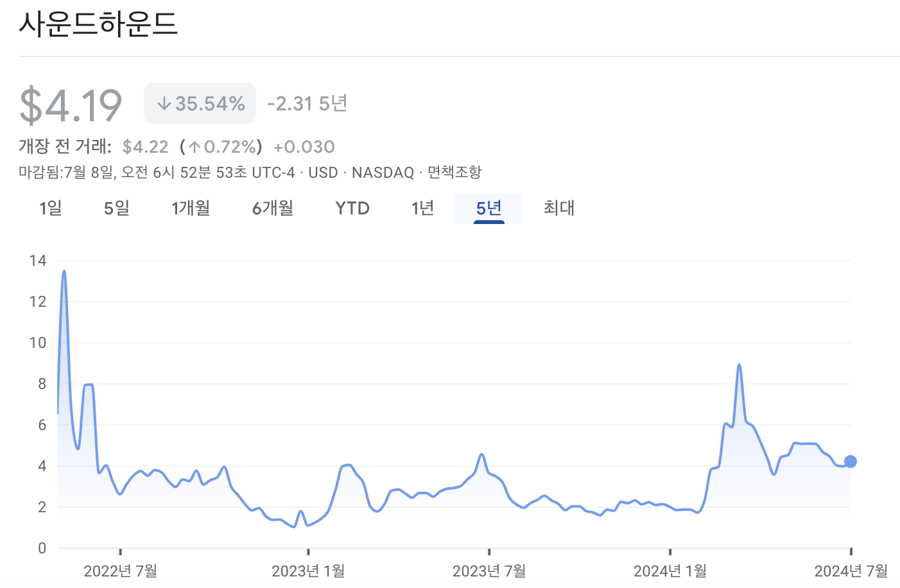Click the USD currency label
The image size is (900, 588).
tap(323, 172)
